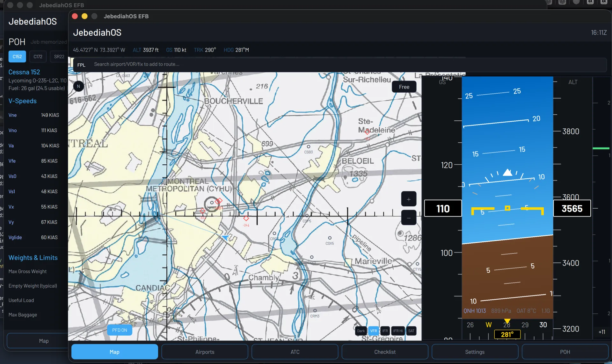Click the north-up compass indicator on the map
Image resolution: width=612 pixels, height=364 pixels.
click(78, 86)
